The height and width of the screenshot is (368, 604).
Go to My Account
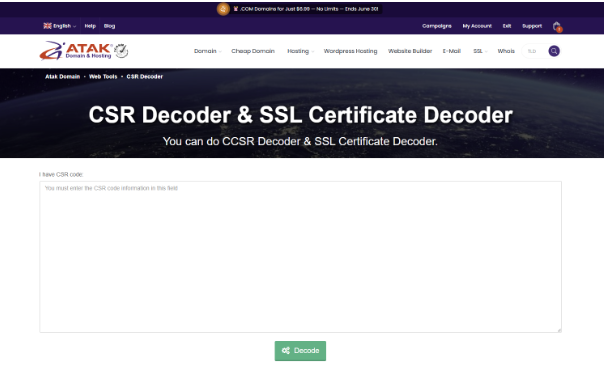(477, 26)
